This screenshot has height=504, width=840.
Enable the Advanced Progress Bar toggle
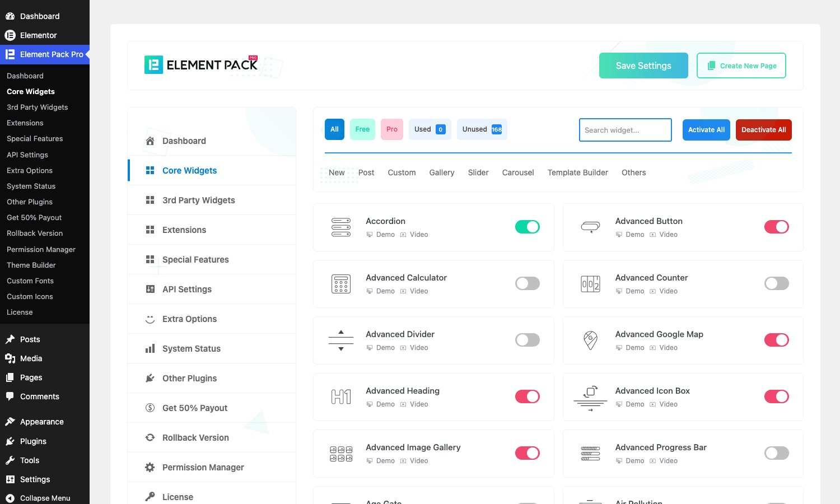(x=777, y=453)
